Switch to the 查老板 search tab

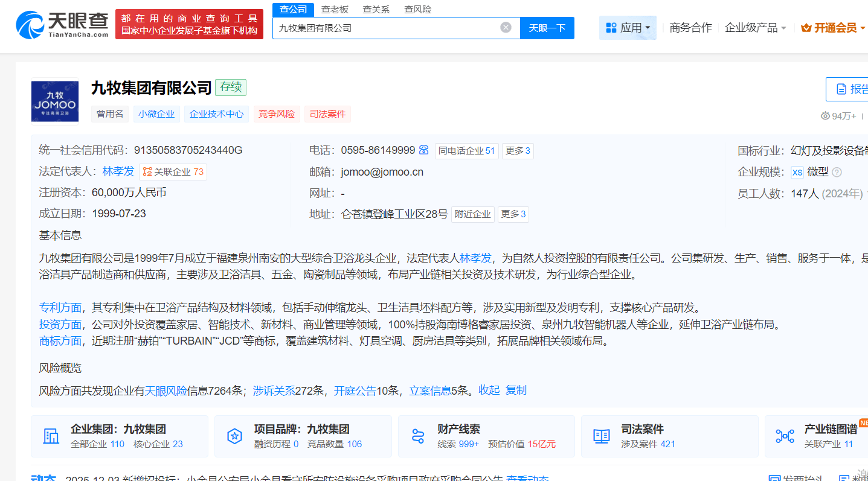click(x=334, y=9)
